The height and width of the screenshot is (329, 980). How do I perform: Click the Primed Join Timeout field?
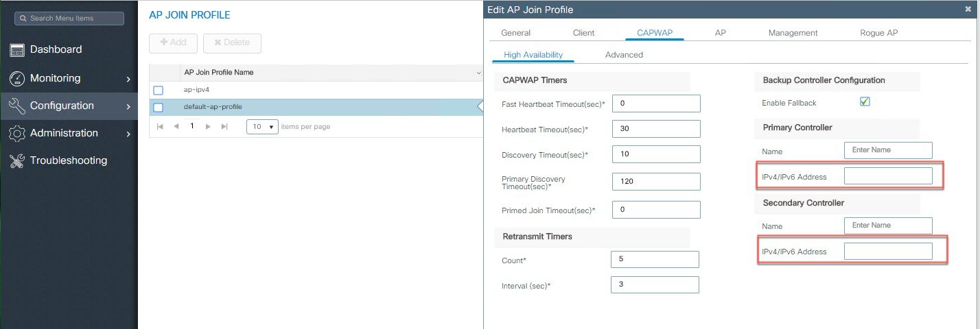pos(656,210)
